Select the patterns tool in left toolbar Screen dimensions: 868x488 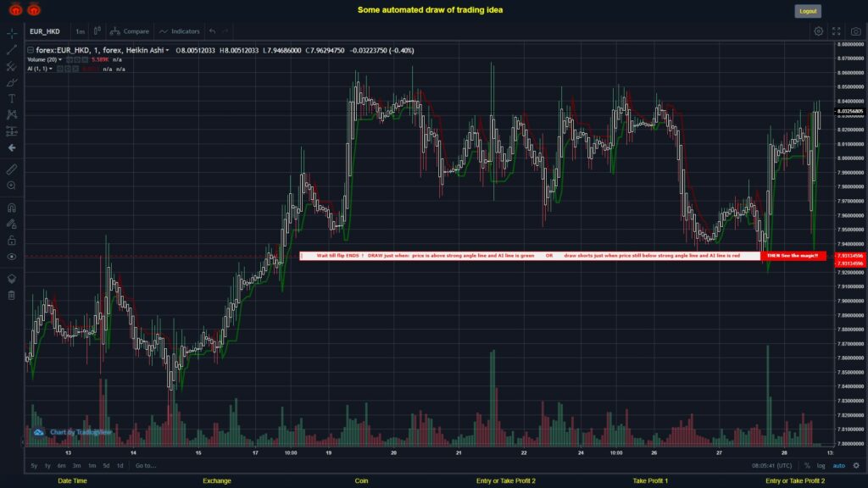[x=12, y=115]
